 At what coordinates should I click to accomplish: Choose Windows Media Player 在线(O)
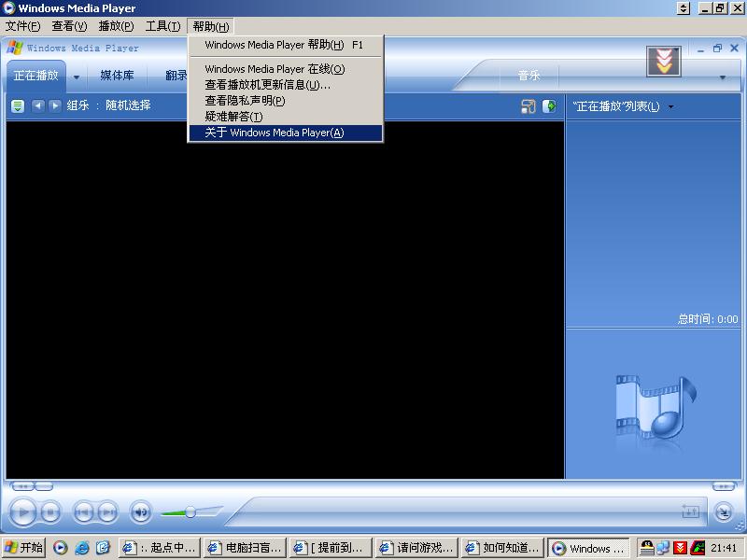(286, 69)
